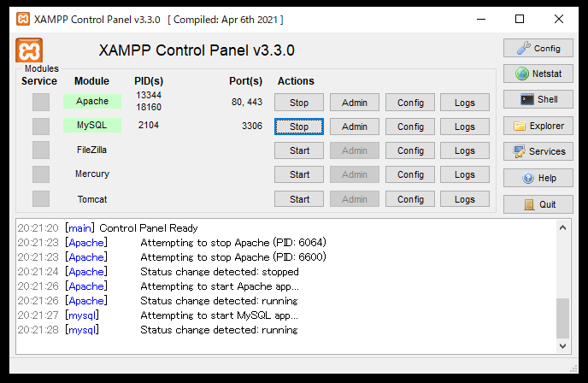Open the Admin page for MySQL
This screenshot has height=383, width=588.
pos(354,127)
